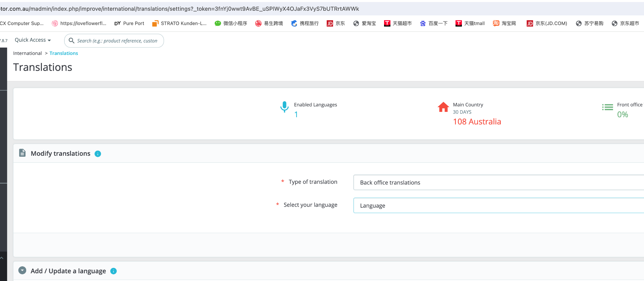Click the sidebar collapse chevron at bottom left
Image resolution: width=644 pixels, height=281 pixels.
pyautogui.click(x=2, y=258)
